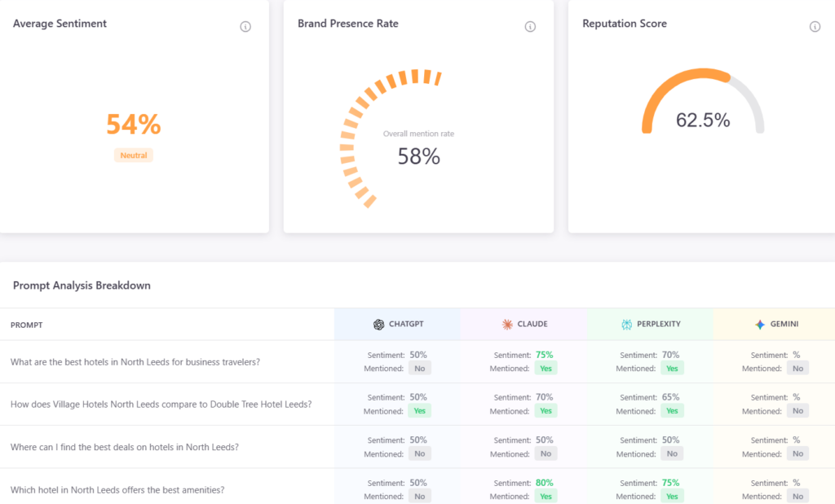
Task: Click the Average Sentiment info icon
Action: [x=245, y=27]
